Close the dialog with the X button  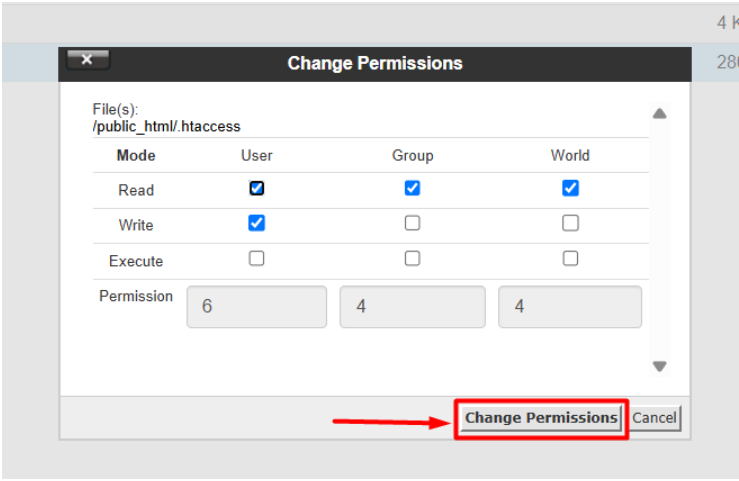[x=88, y=60]
